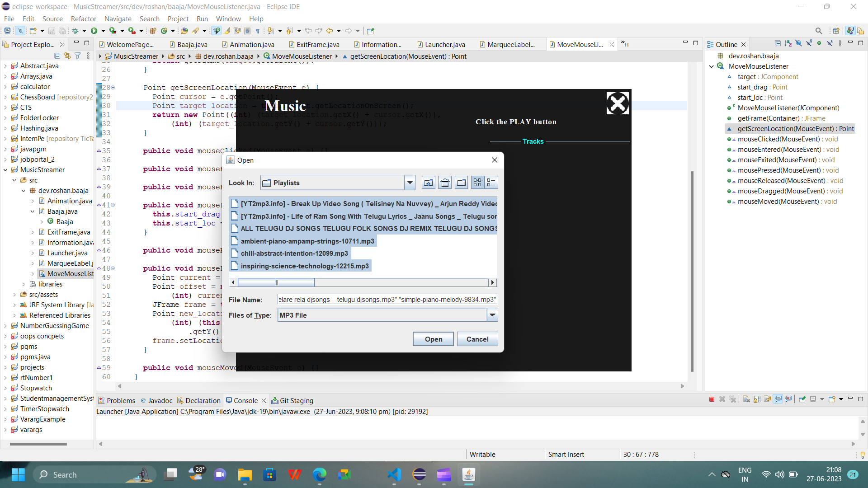This screenshot has width=868, height=488.
Task: Toggle Show Whitespace Characters in toolbar
Action: point(258,31)
